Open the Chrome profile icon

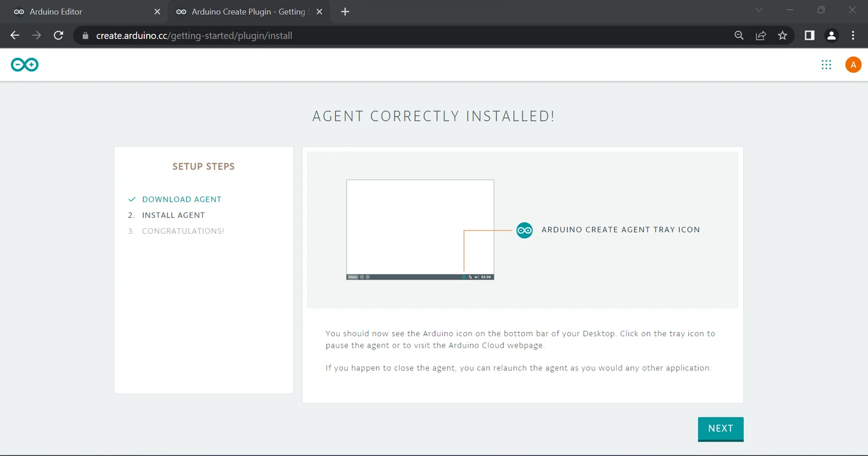831,35
